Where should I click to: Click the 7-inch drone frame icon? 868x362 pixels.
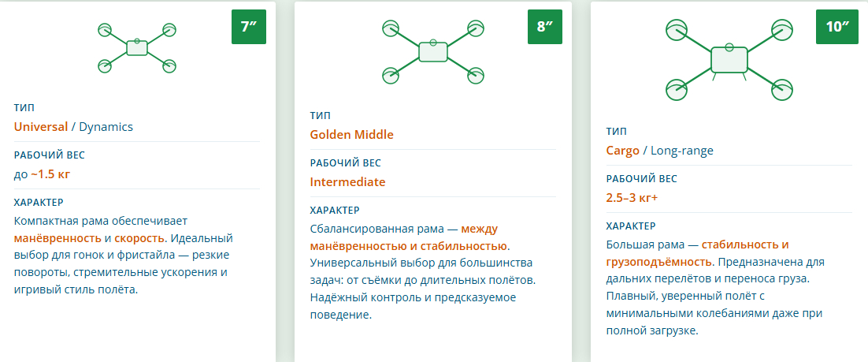tap(136, 48)
